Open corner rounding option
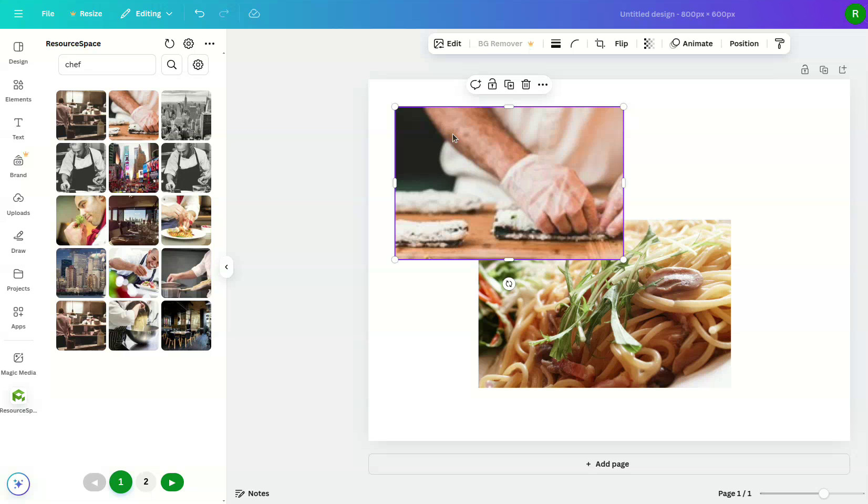 click(575, 44)
